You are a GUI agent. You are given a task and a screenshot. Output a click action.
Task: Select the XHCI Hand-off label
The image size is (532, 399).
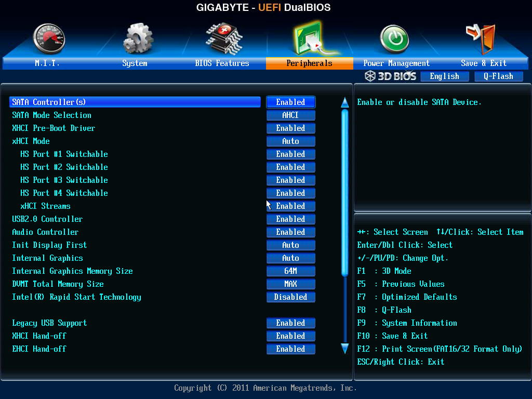(x=39, y=336)
